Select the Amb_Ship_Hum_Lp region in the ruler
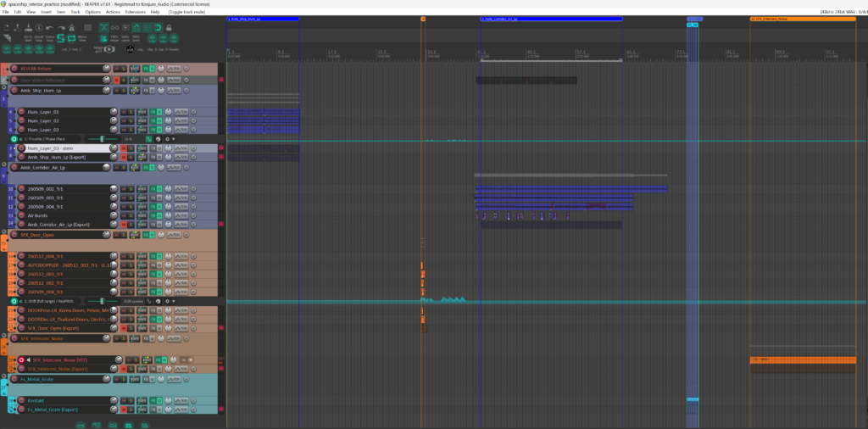868x429 pixels. [263, 19]
